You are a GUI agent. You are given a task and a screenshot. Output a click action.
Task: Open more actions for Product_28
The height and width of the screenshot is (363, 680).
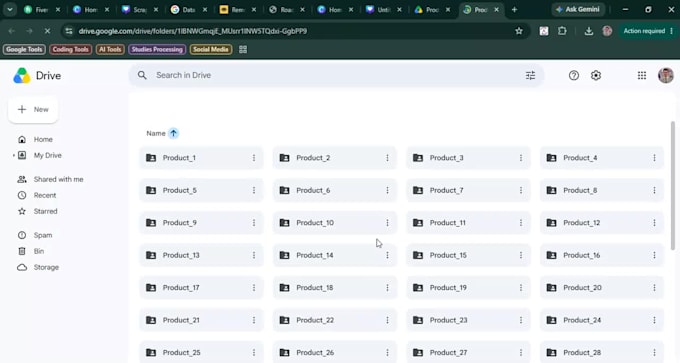point(654,353)
